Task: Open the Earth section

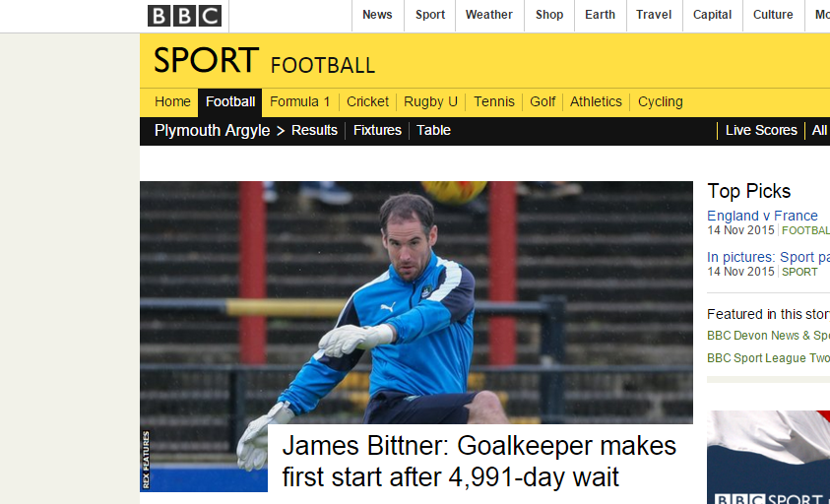Action: [x=600, y=15]
